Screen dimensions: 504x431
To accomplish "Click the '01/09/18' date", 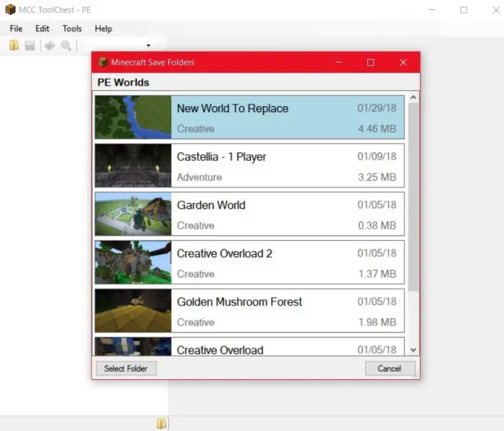I will (x=376, y=156).
